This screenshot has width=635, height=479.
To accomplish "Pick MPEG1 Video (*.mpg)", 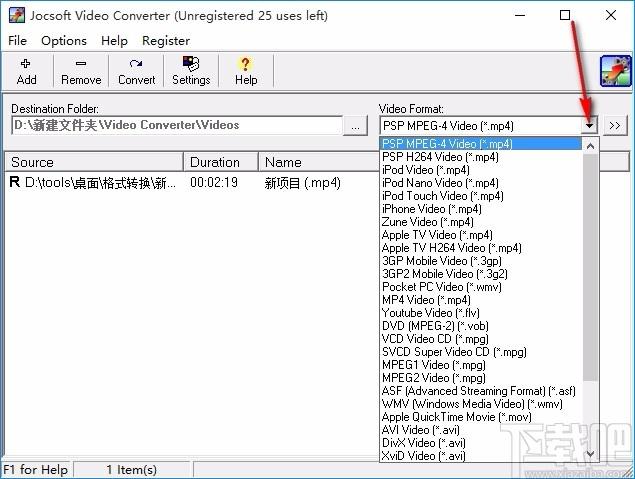I will [x=481, y=365].
